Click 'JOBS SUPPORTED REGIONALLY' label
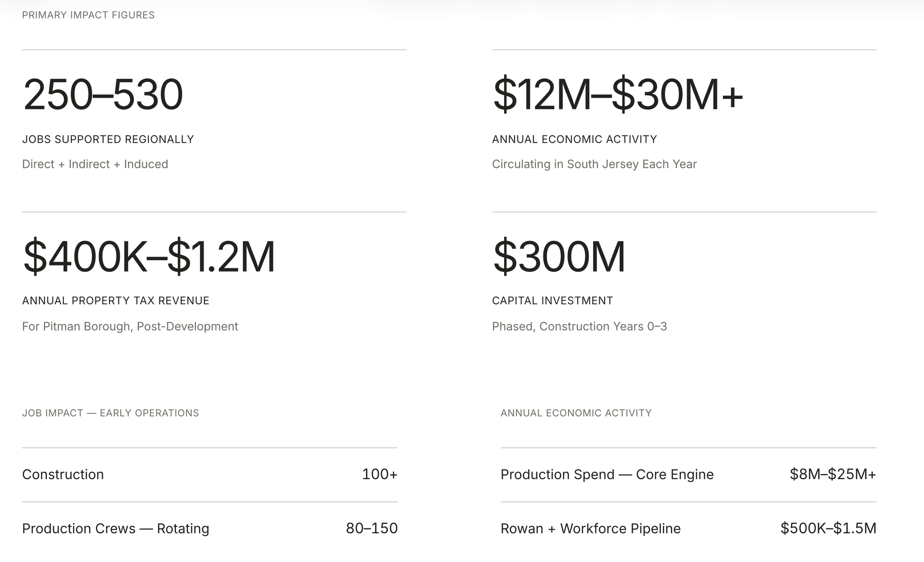Viewport: 924px width, 562px height. coord(108,139)
